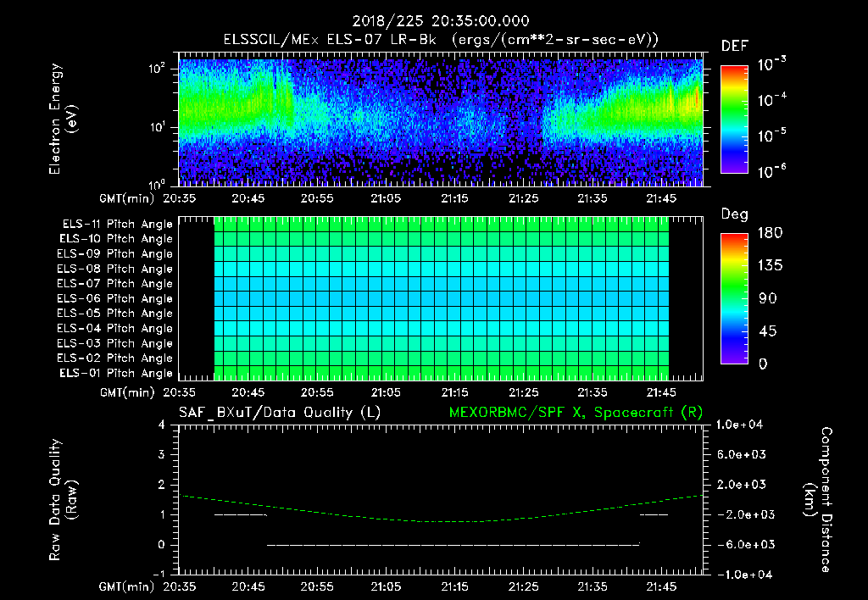Select the "ELS-01 Pitch Angle" row label
Viewport: 868px width, 600px height.
click(x=116, y=373)
